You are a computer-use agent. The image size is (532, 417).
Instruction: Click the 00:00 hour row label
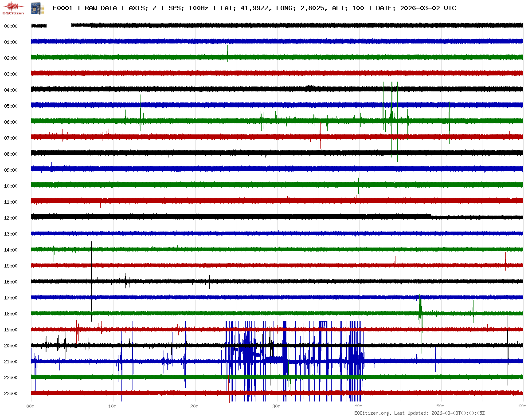pyautogui.click(x=11, y=26)
